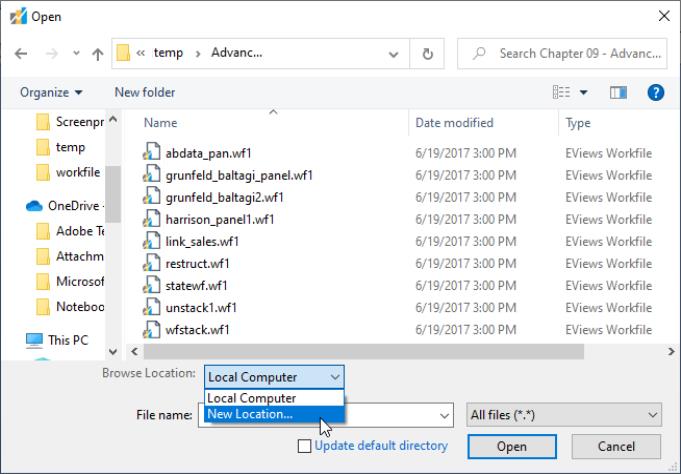Click the horizontal scrollbar thumb of file list

364,351
